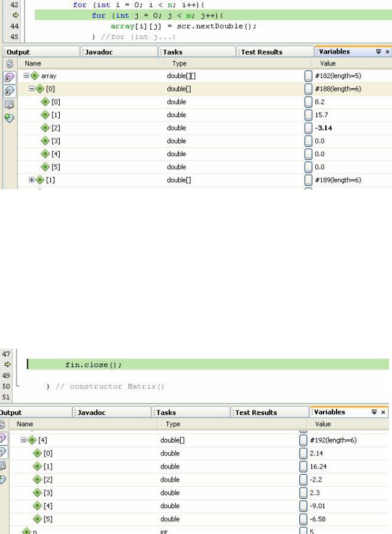Open the value editor button for 16.24

[303, 467]
